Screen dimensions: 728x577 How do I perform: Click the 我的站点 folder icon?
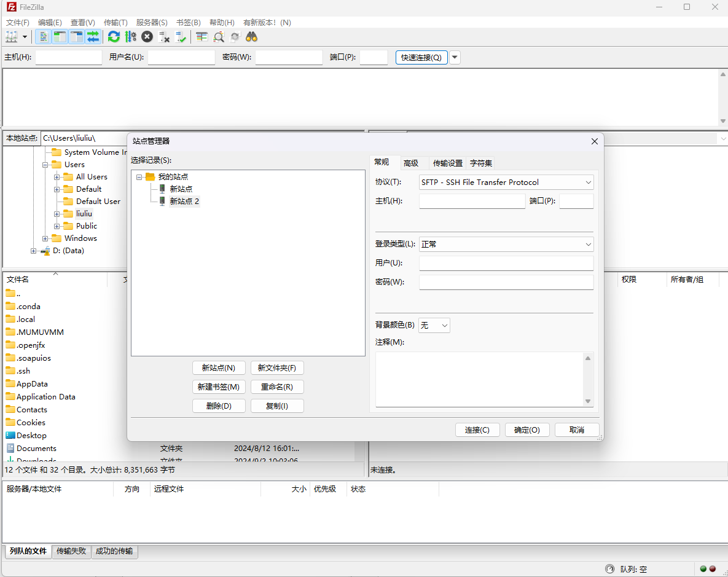(150, 176)
